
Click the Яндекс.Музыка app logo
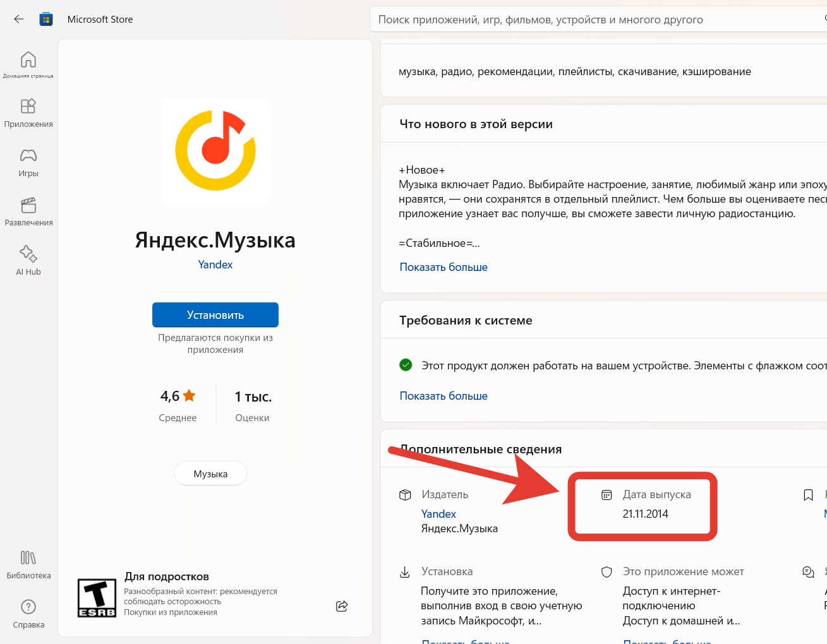(215, 150)
